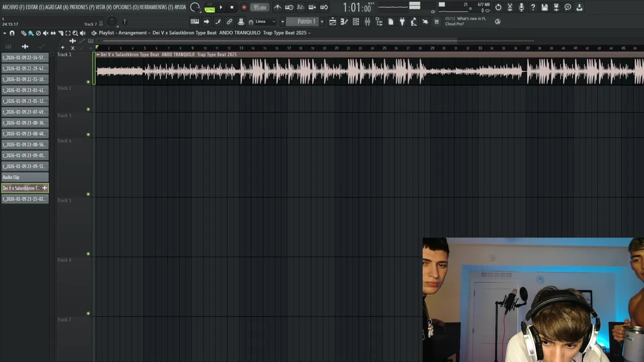Start playback with the play button
Screen dimensions: 644x362
coord(221,7)
